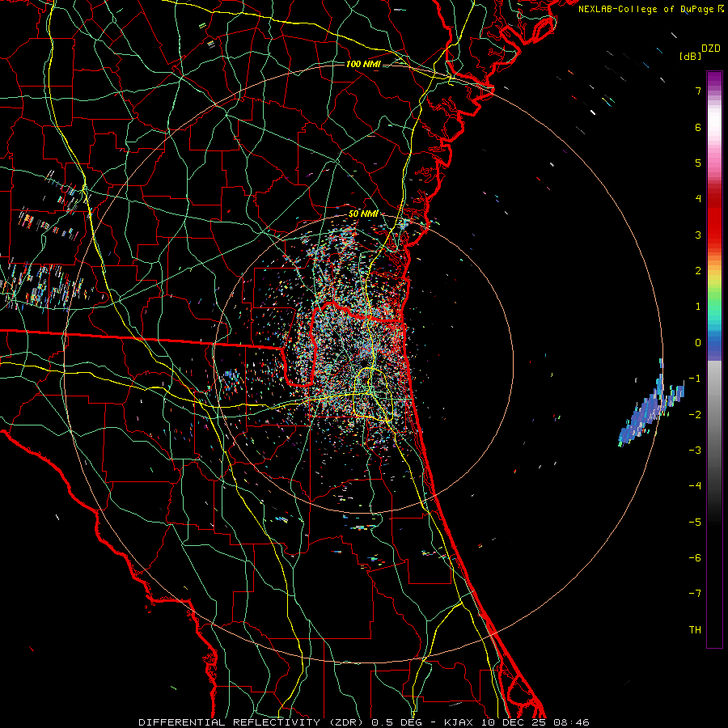Click the 1 value on the color scale
The image size is (728, 728).
pyautogui.click(x=698, y=307)
